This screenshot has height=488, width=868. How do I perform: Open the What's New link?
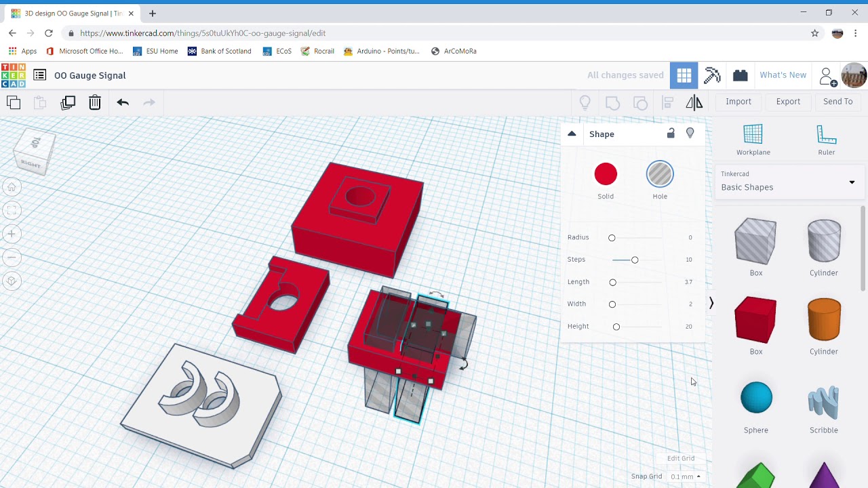pyautogui.click(x=783, y=75)
